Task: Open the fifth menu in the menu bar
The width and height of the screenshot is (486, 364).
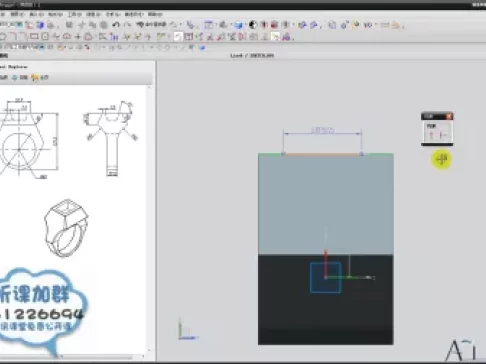Action: [75, 14]
